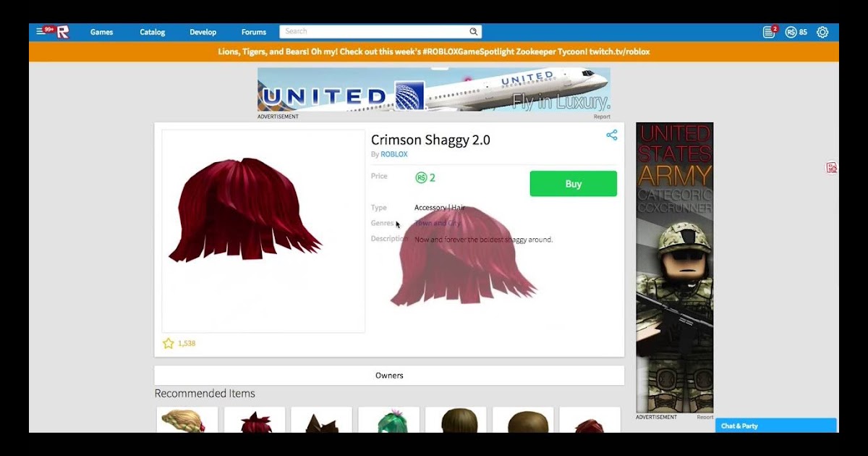The image size is (868, 456).
Task: Click the price value 2
Action: [433, 177]
